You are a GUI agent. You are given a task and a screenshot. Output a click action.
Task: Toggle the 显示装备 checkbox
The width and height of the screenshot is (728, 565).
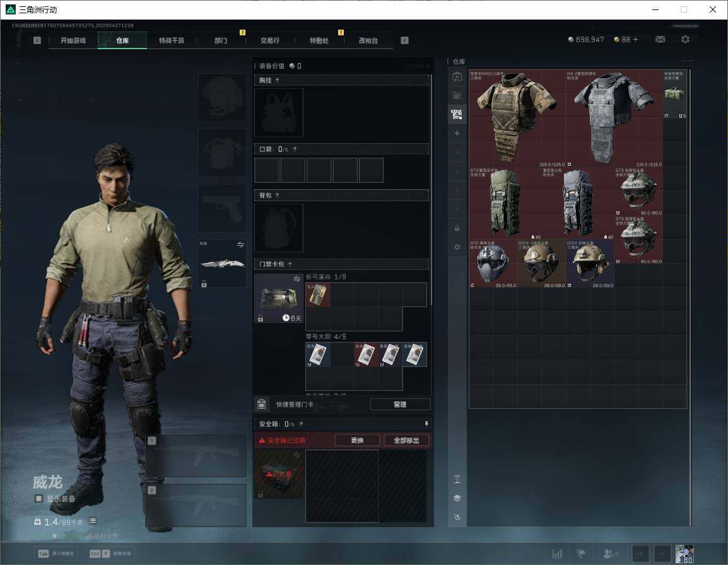38,499
